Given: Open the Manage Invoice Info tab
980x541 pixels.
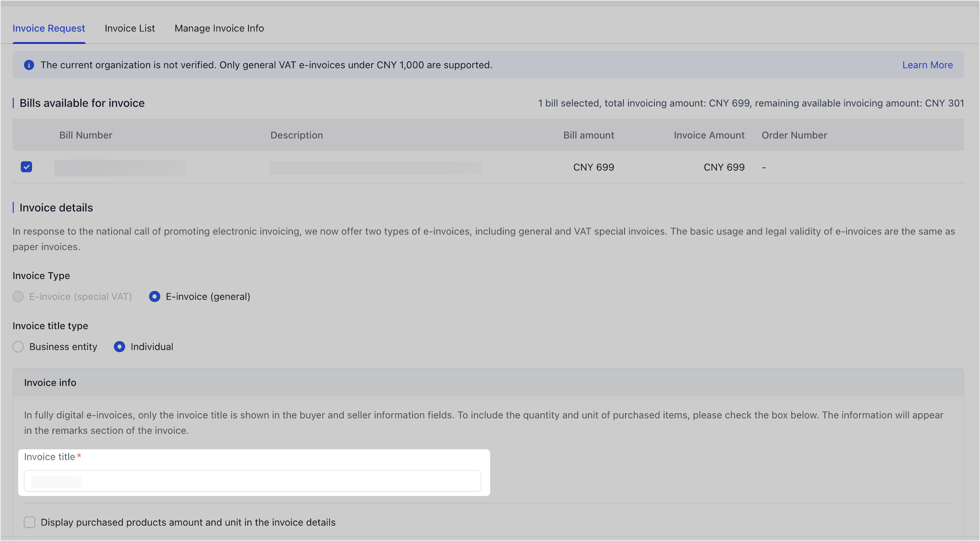Looking at the screenshot, I should click(219, 28).
